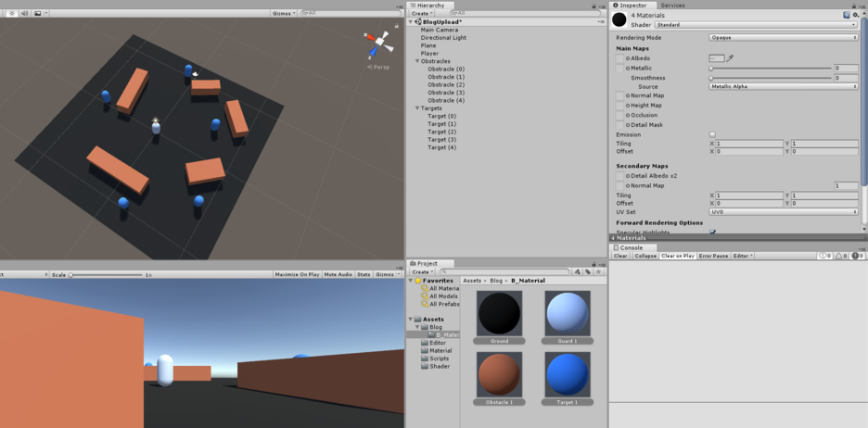Open the Shader Standard dropdown
The width and height of the screenshot is (868, 428).
point(756,25)
